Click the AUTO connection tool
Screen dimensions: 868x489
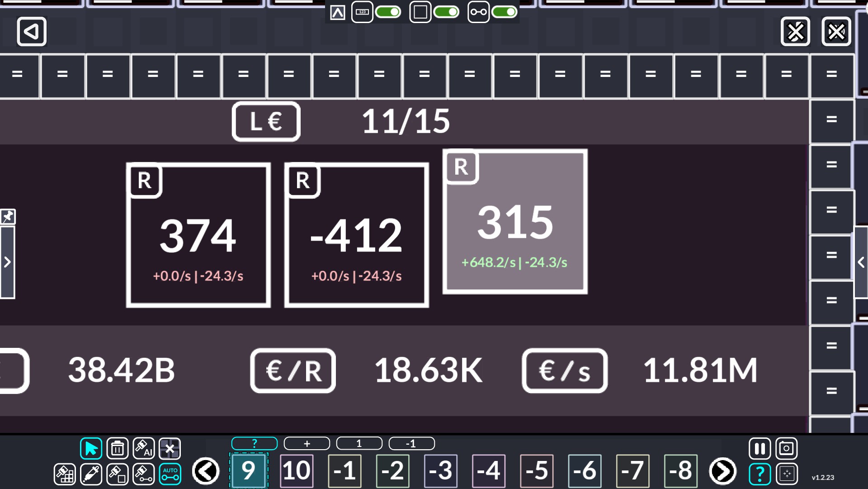coord(170,474)
